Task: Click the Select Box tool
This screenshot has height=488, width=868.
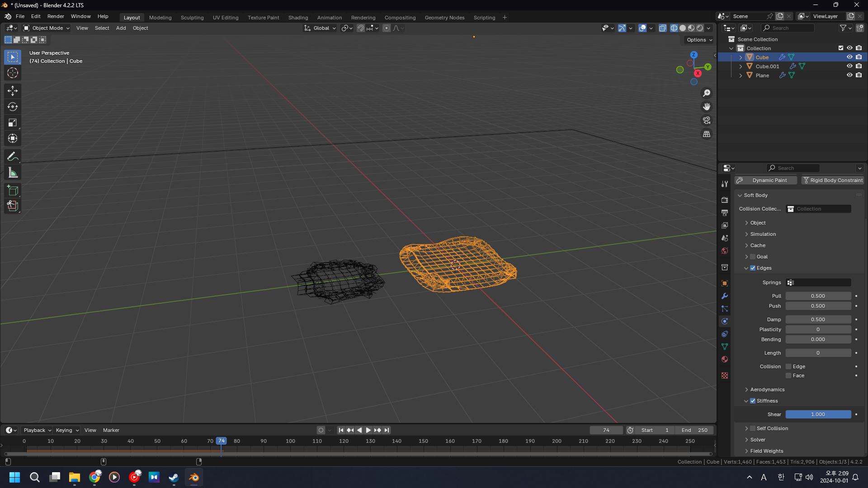Action: [x=13, y=57]
